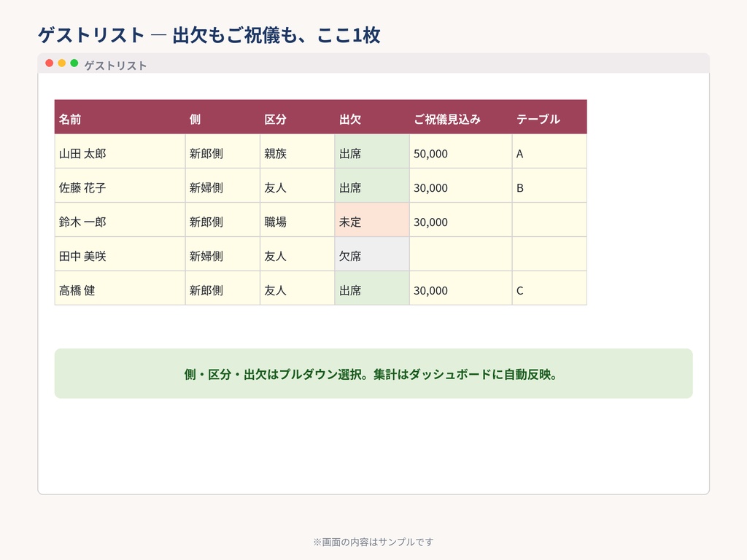
Task: Open 区分 cell 友人 for 田中 美咲
Action: 298,254
